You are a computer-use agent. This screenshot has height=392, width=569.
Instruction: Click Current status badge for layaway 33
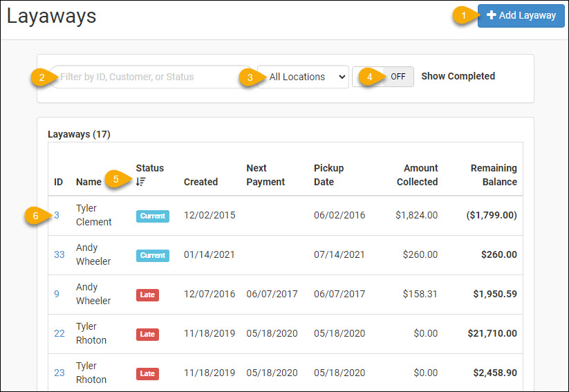[152, 255]
